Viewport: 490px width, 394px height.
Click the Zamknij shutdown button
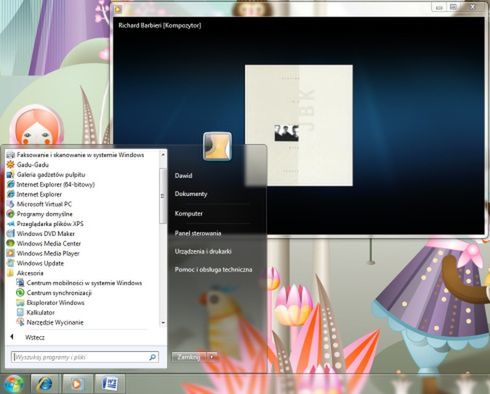189,357
